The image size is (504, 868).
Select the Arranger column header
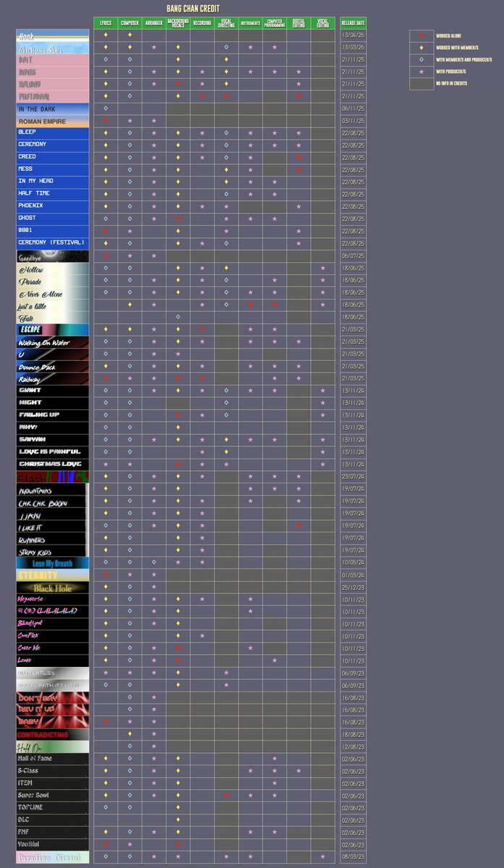pyautogui.click(x=154, y=23)
